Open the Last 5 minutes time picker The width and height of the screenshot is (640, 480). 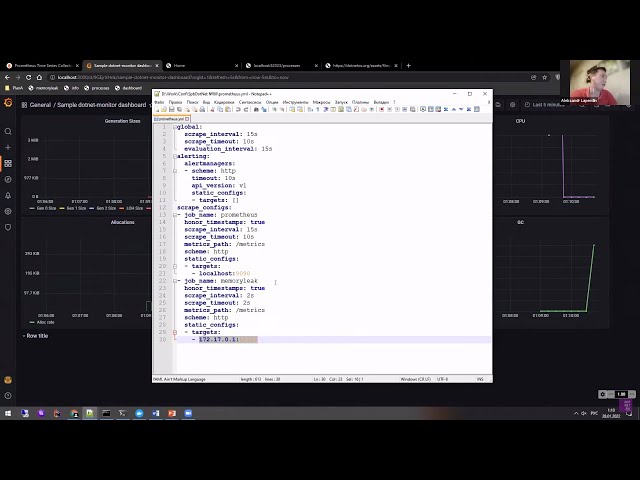tap(544, 105)
